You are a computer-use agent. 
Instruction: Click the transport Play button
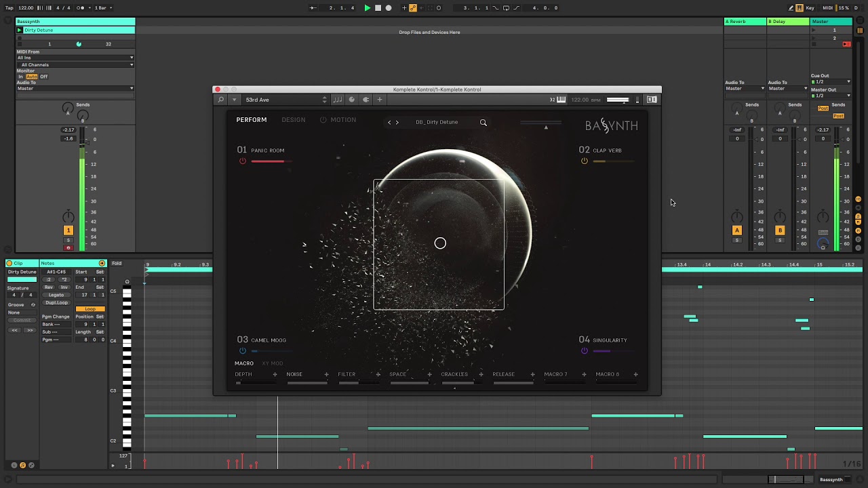[x=367, y=8]
